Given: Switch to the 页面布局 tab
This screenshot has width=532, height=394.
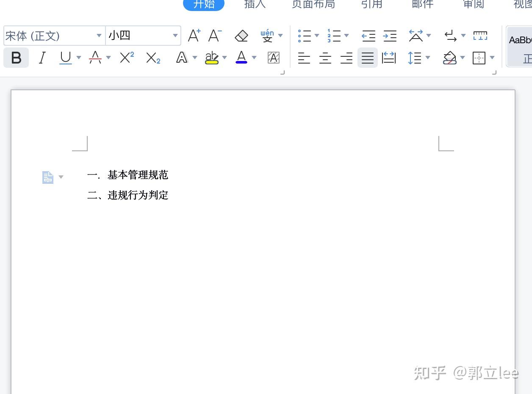Looking at the screenshot, I should click(313, 4).
